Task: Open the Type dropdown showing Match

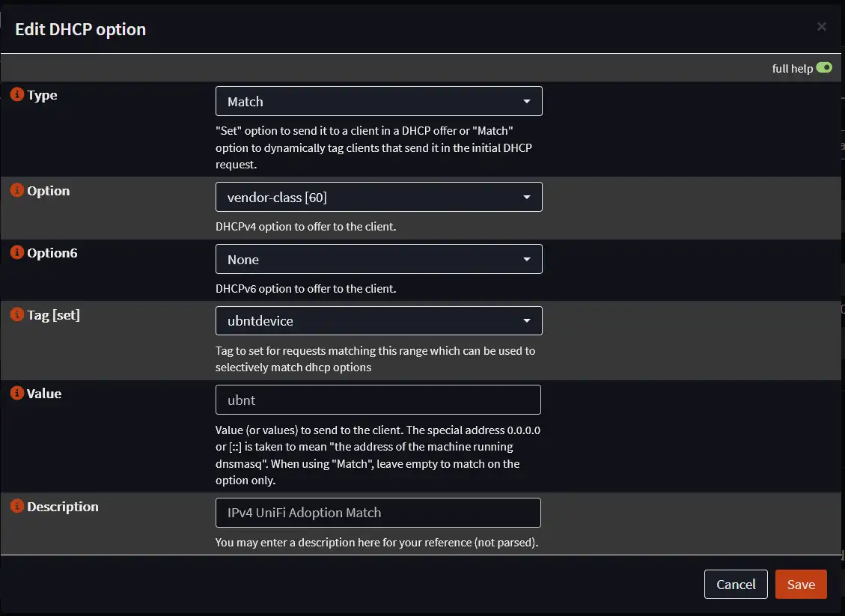Action: coord(378,101)
